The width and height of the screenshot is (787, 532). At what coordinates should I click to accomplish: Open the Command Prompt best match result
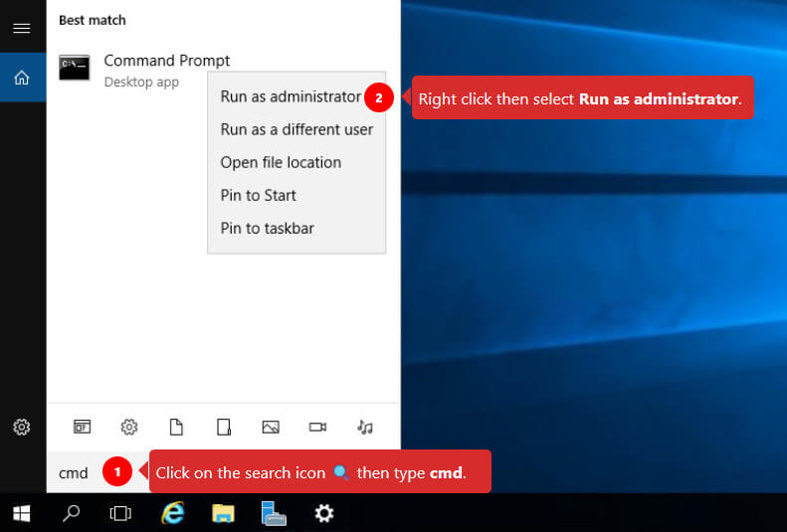223,71
